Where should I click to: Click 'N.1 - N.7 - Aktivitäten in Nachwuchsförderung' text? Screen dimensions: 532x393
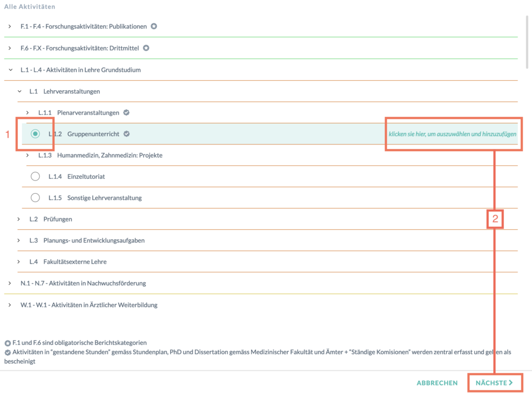pyautogui.click(x=83, y=283)
